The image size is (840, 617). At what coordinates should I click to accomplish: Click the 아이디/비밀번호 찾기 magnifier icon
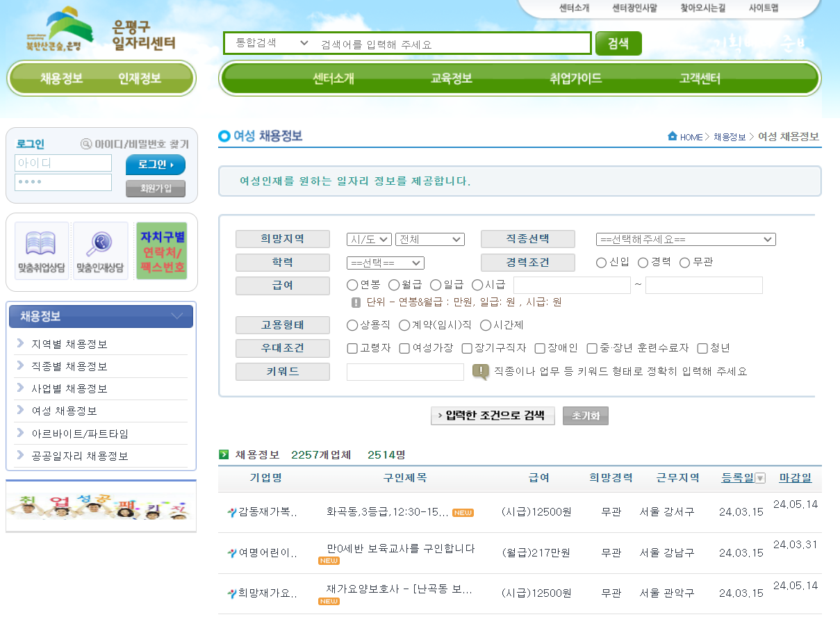[86, 144]
